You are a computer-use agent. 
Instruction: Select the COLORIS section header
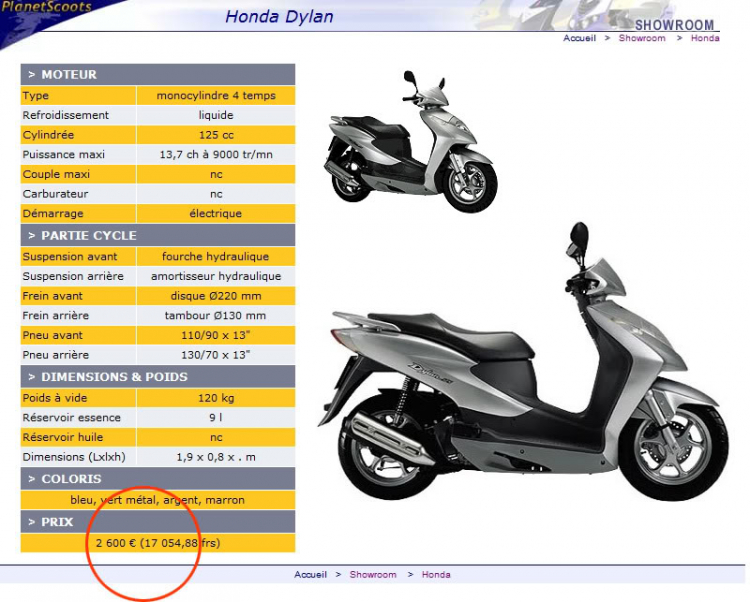click(158, 479)
